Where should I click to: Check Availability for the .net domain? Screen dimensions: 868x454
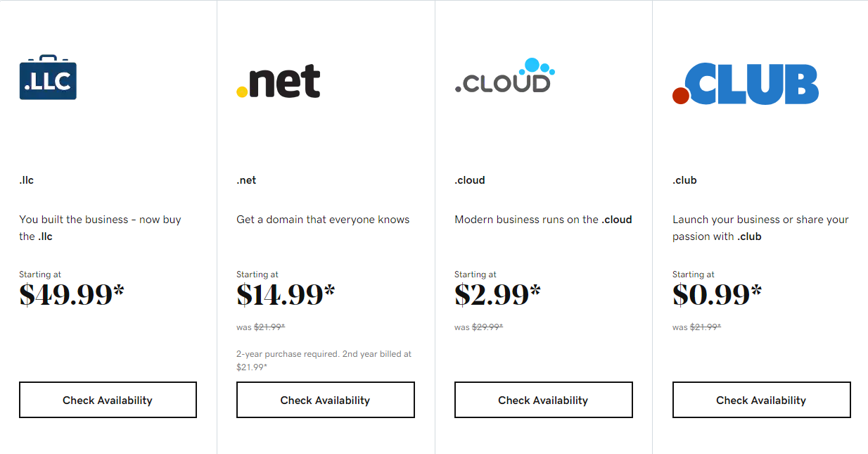coord(325,400)
